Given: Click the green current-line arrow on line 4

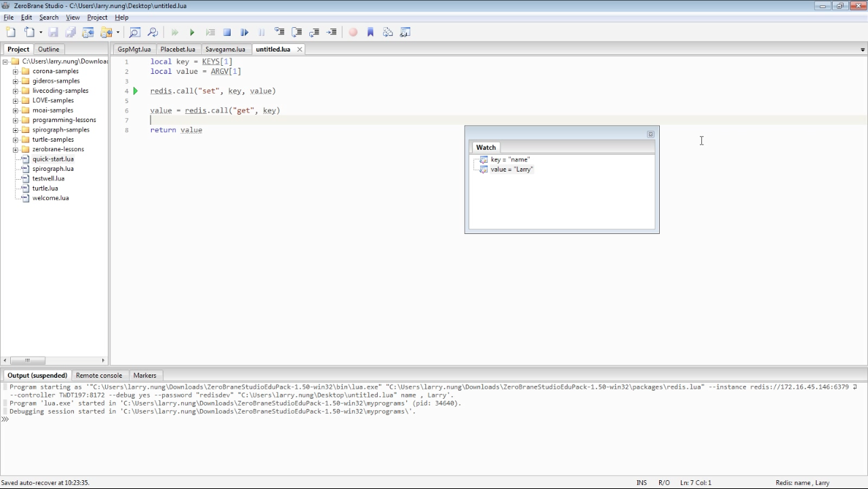Looking at the screenshot, I should pyautogui.click(x=136, y=91).
